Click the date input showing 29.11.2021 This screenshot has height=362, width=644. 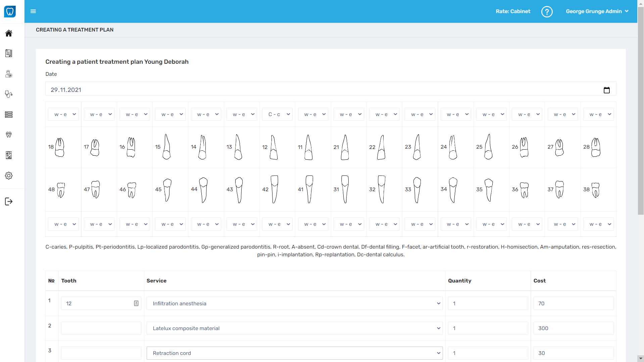(x=201, y=90)
